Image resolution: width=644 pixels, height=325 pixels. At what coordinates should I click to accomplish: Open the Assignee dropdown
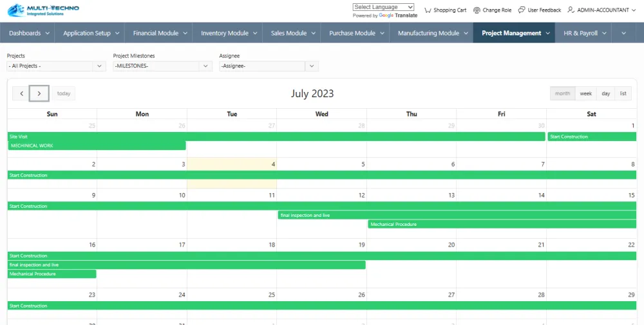point(269,66)
